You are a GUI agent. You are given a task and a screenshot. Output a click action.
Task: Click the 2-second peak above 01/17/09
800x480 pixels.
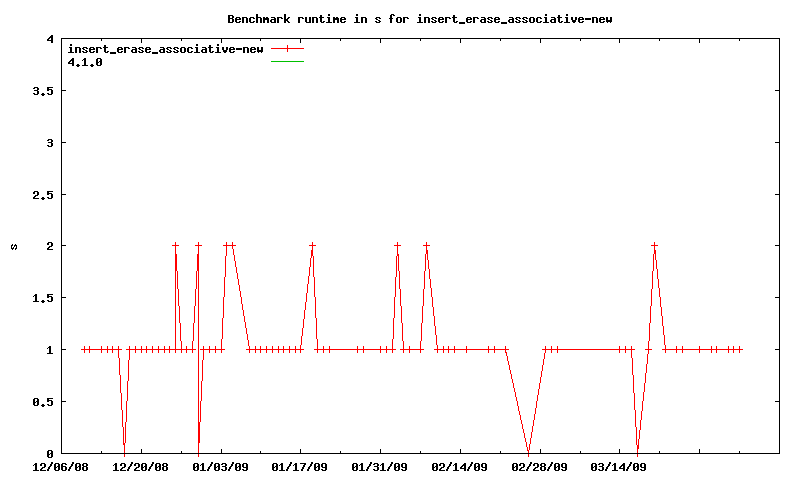(x=312, y=245)
